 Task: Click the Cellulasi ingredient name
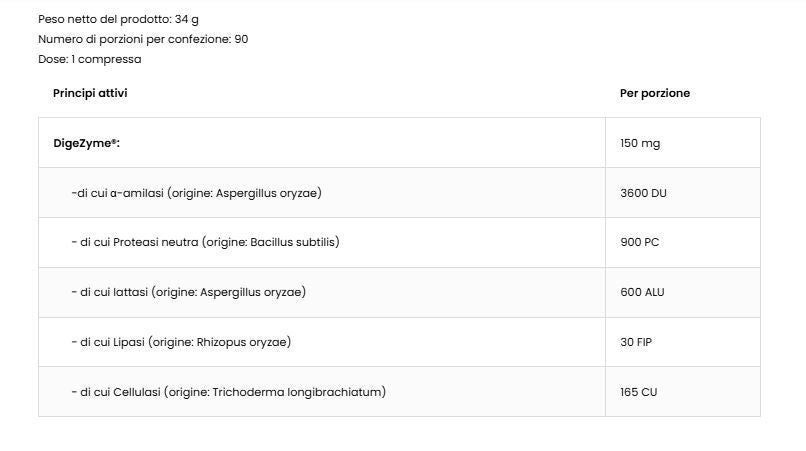(136, 392)
